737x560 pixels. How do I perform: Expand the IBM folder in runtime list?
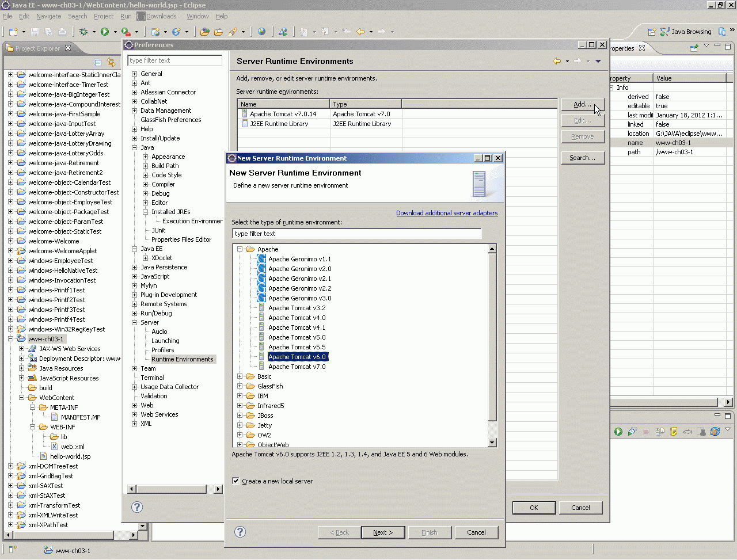[x=240, y=396]
